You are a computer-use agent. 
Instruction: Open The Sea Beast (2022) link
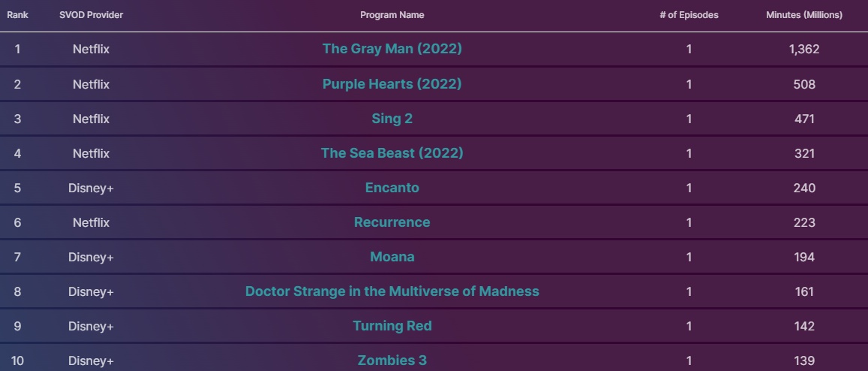[x=392, y=153]
